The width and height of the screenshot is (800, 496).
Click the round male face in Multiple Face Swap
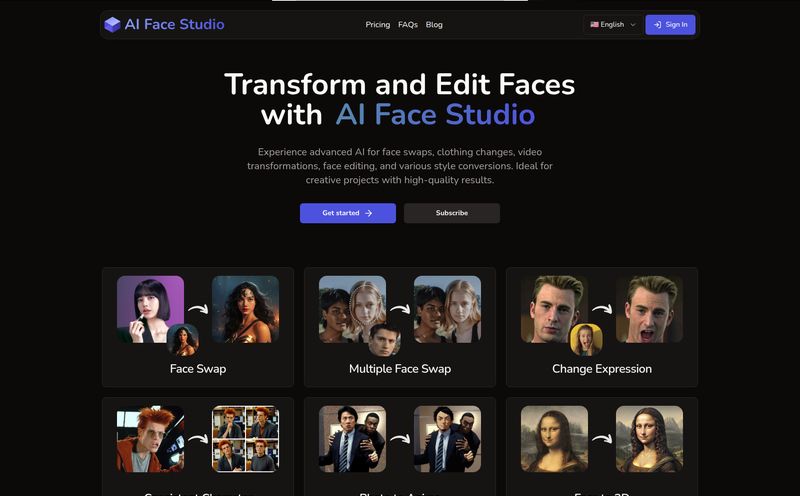[385, 340]
